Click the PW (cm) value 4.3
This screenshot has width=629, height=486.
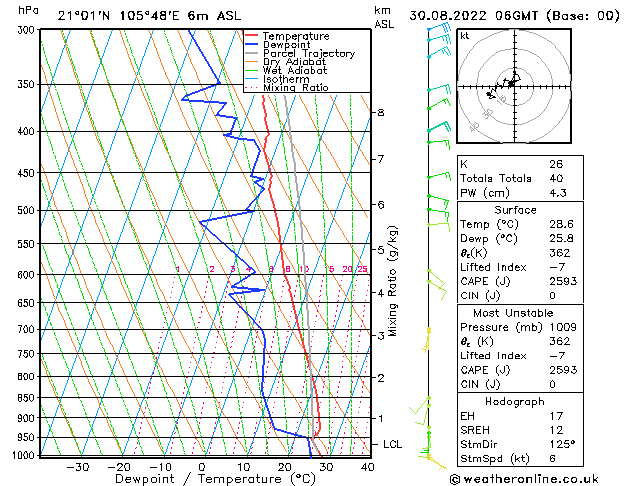pyautogui.click(x=558, y=193)
